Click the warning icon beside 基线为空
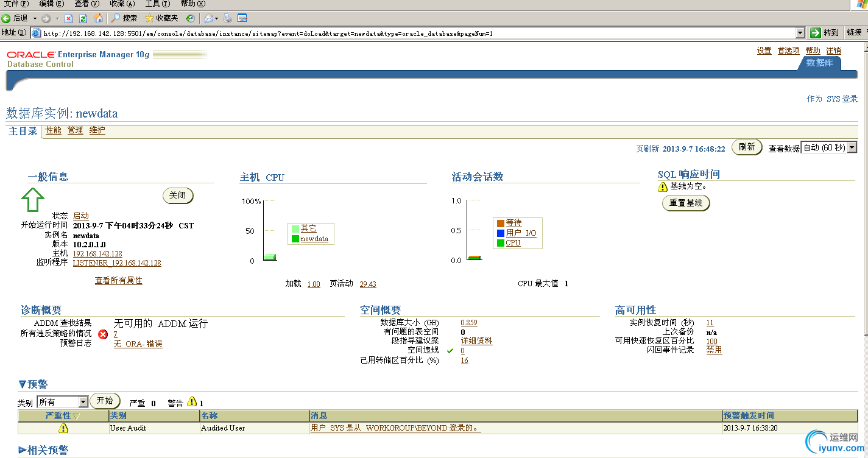868x458 pixels. [663, 187]
